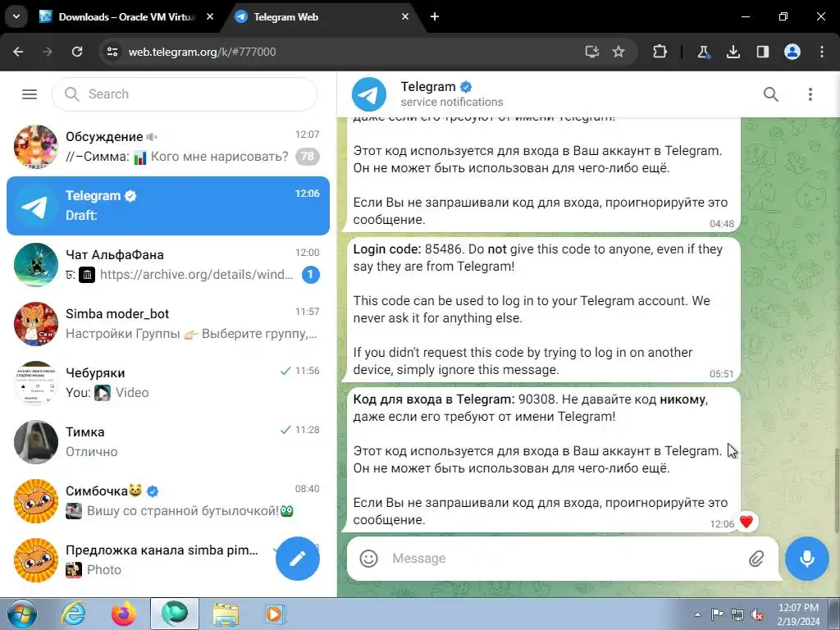
Task: Open the Чебуряки chat
Action: pyautogui.click(x=167, y=382)
